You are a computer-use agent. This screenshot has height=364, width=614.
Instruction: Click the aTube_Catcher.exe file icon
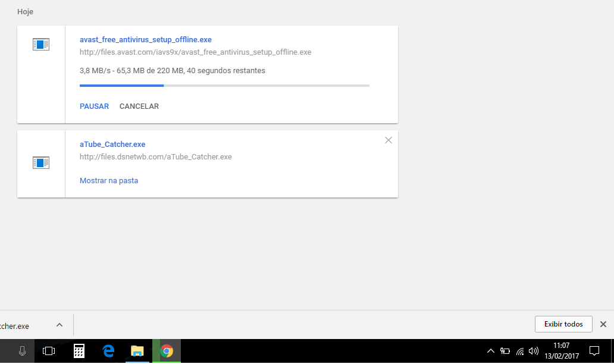[x=41, y=163]
